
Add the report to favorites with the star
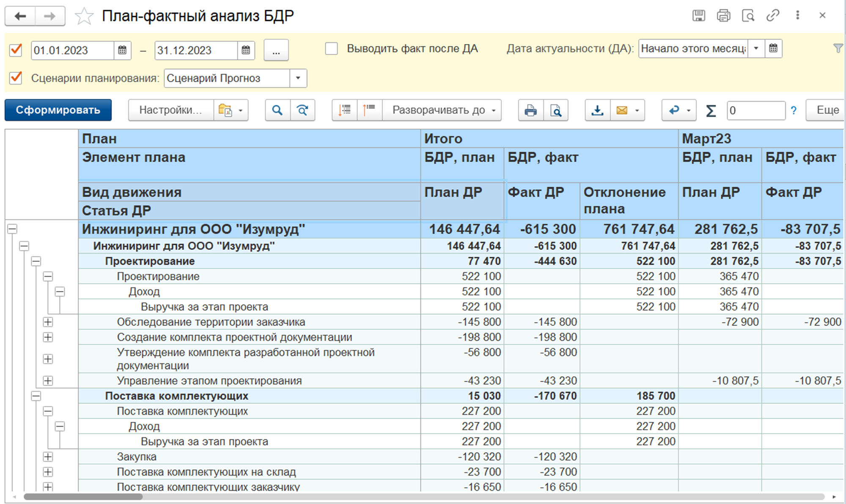(x=84, y=16)
